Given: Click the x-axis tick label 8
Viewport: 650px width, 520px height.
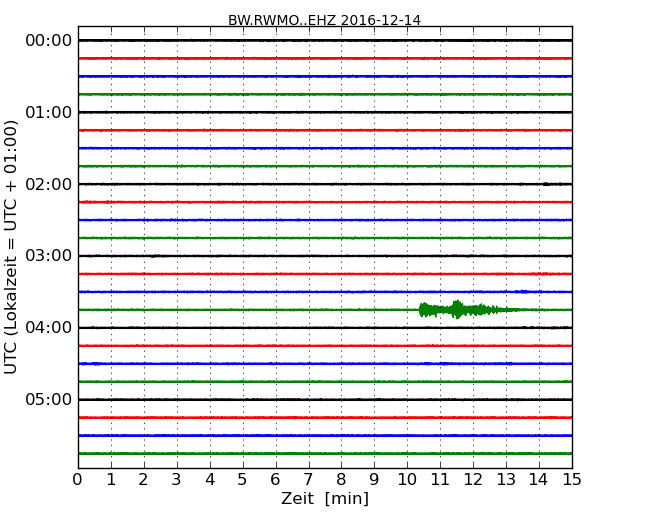Looking at the screenshot, I should (341, 480).
